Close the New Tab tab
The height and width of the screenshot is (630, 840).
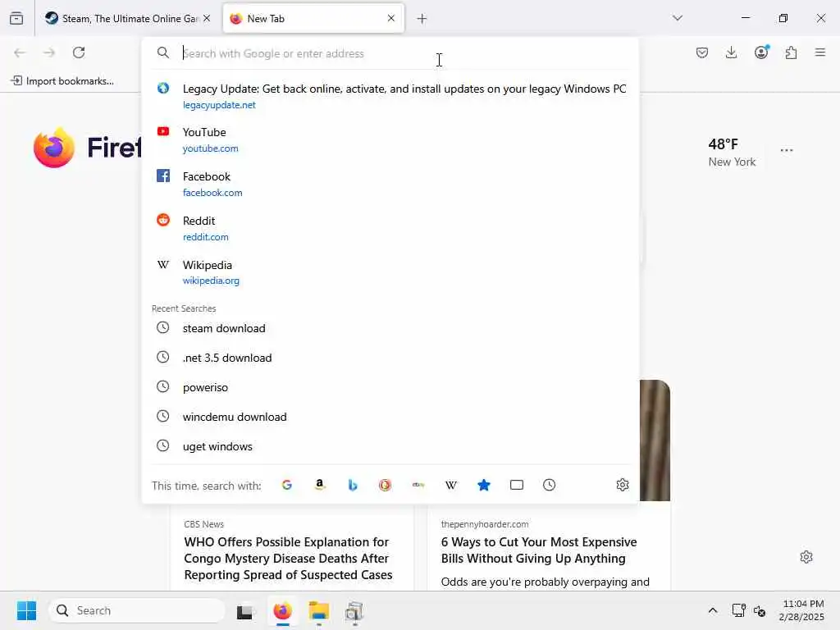click(391, 18)
